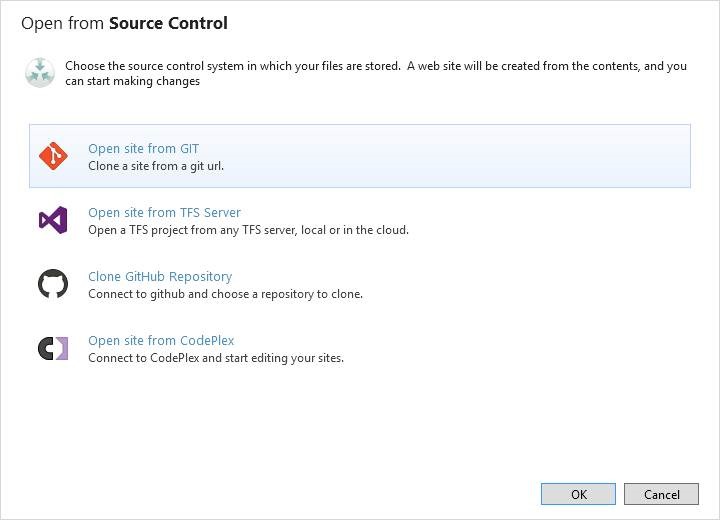The image size is (720, 520).
Task: Select Open site from CodePlex link
Action: pos(161,341)
